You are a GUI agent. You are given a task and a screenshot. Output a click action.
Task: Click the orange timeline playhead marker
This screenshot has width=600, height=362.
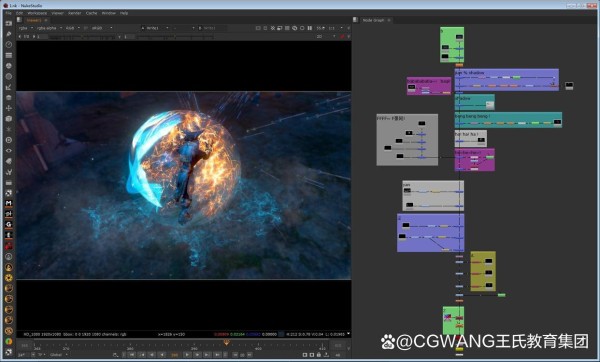pyautogui.click(x=227, y=342)
